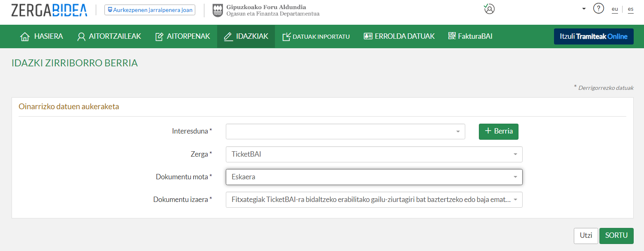Click the QR code icon beside FakturaBAI
644x251 pixels.
pos(452,36)
